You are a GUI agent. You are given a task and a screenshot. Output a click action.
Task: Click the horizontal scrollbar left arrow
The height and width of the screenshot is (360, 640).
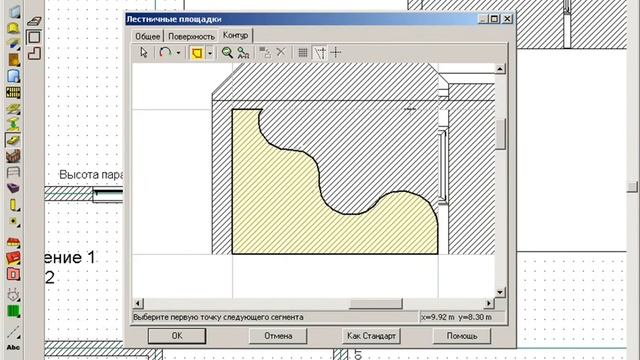point(138,303)
